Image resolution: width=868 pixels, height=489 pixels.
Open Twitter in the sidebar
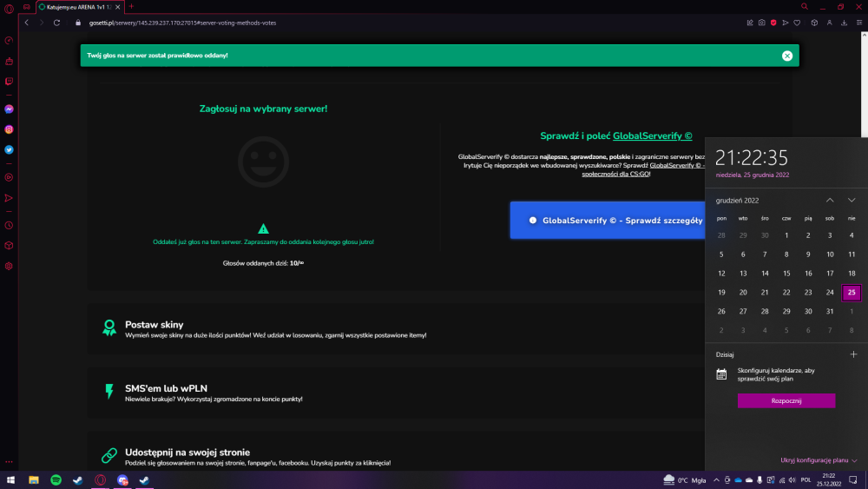click(9, 149)
